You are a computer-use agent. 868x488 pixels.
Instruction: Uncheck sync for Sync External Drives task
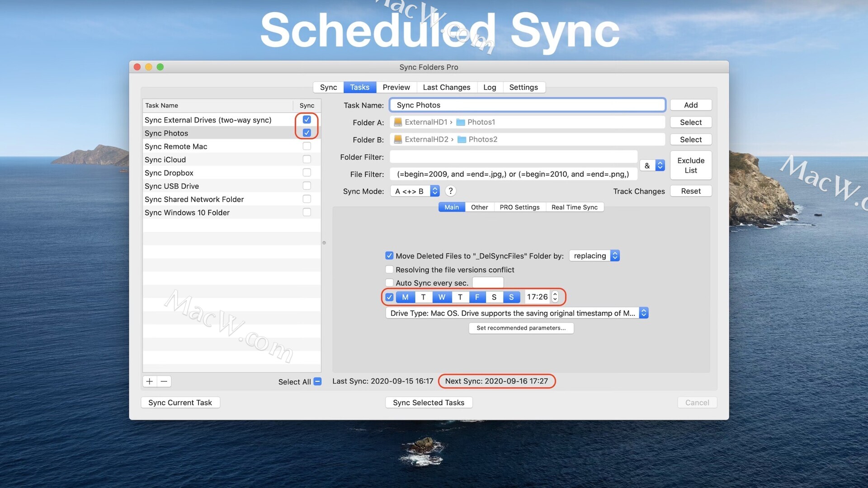click(307, 120)
